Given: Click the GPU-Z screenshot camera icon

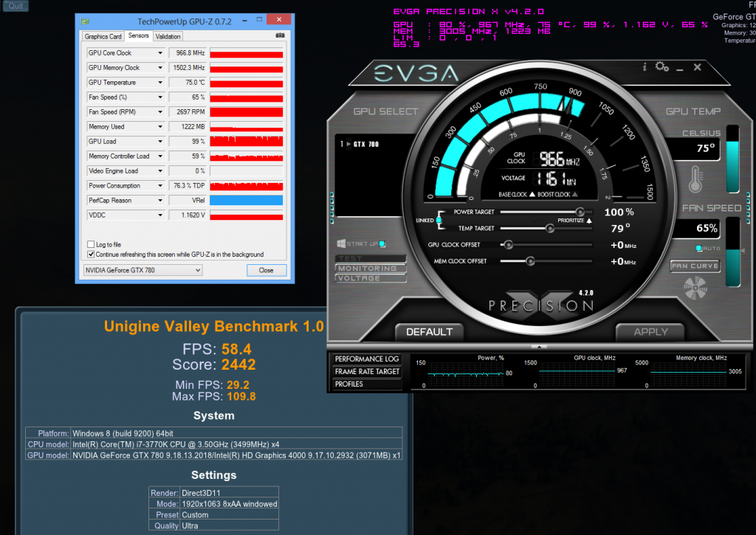Looking at the screenshot, I should tap(280, 35).
